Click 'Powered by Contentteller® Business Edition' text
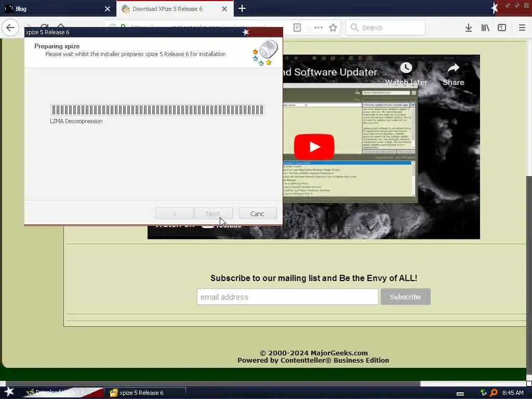Screen dimensions: 532x399 (x=313, y=361)
